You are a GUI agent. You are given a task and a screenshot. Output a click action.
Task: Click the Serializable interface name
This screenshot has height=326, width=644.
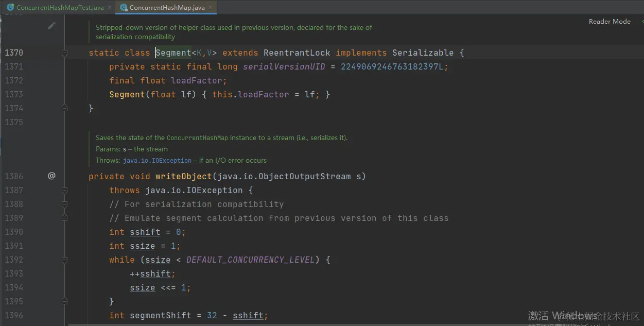[x=423, y=53]
